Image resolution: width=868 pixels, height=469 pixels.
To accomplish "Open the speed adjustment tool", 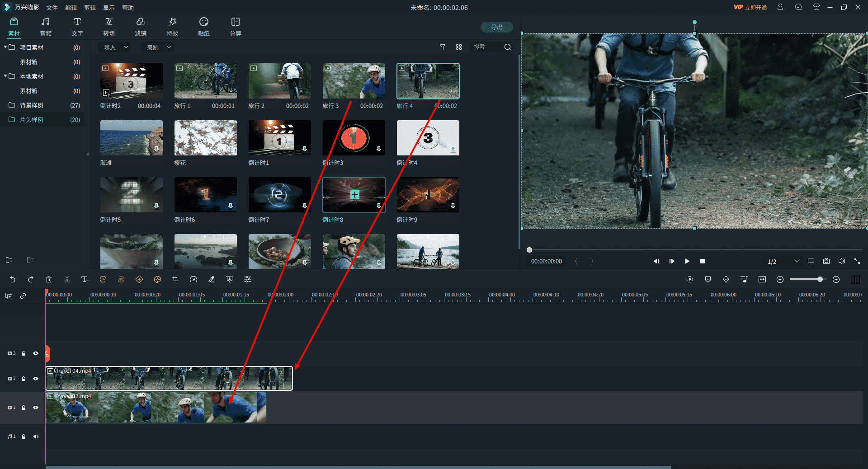I will (193, 280).
